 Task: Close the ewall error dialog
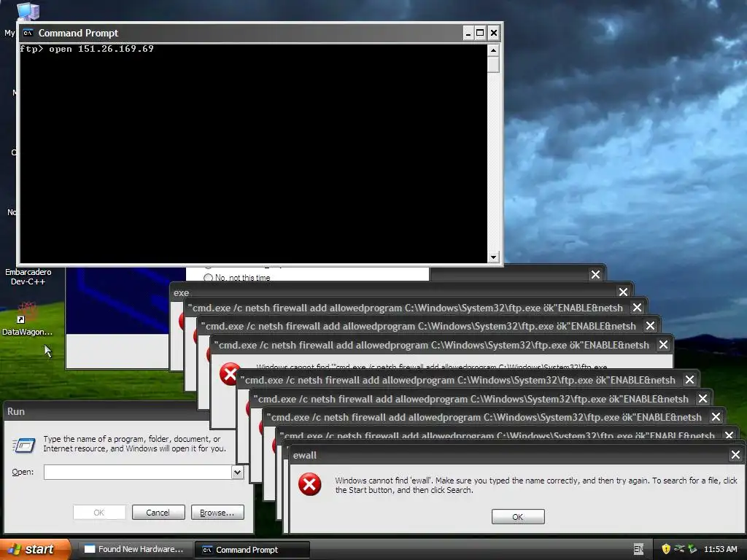[735, 455]
